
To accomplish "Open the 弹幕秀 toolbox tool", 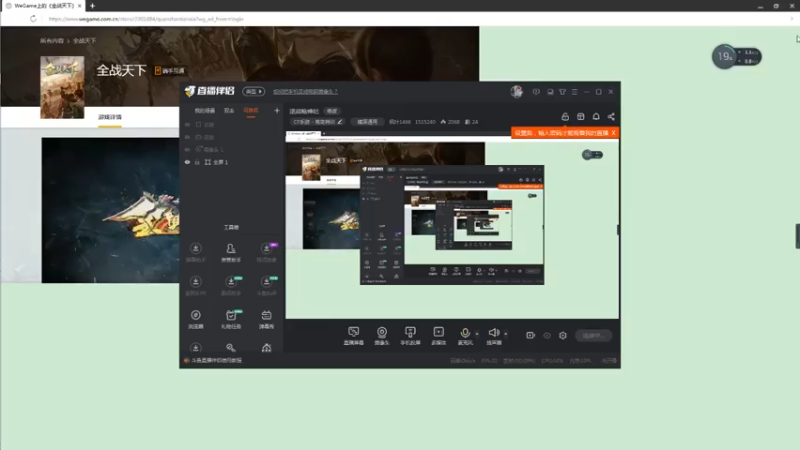I will click(x=266, y=319).
